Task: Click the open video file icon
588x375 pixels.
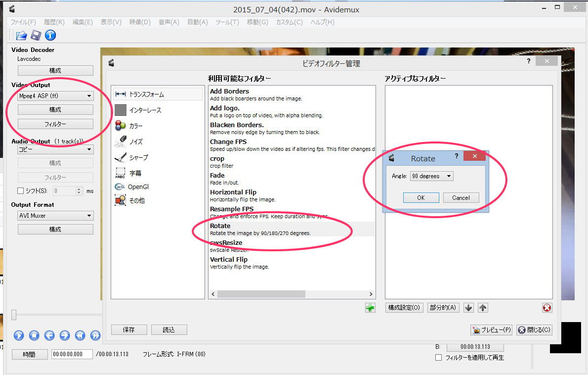Action: click(21, 35)
